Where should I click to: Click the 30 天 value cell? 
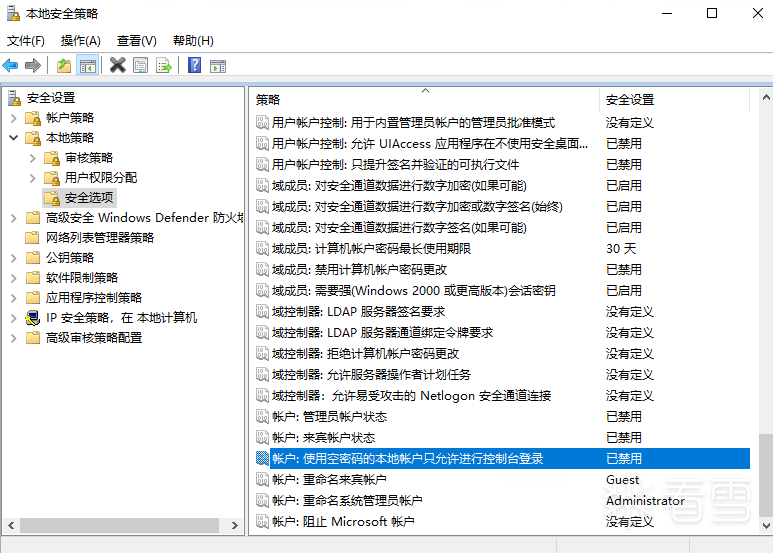click(x=621, y=249)
